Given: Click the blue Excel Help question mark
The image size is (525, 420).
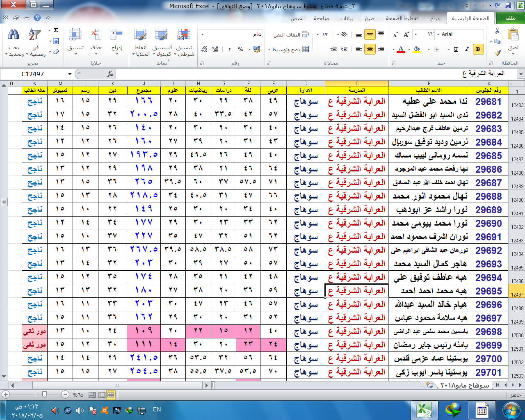Looking at the screenshot, I should click(37, 18).
